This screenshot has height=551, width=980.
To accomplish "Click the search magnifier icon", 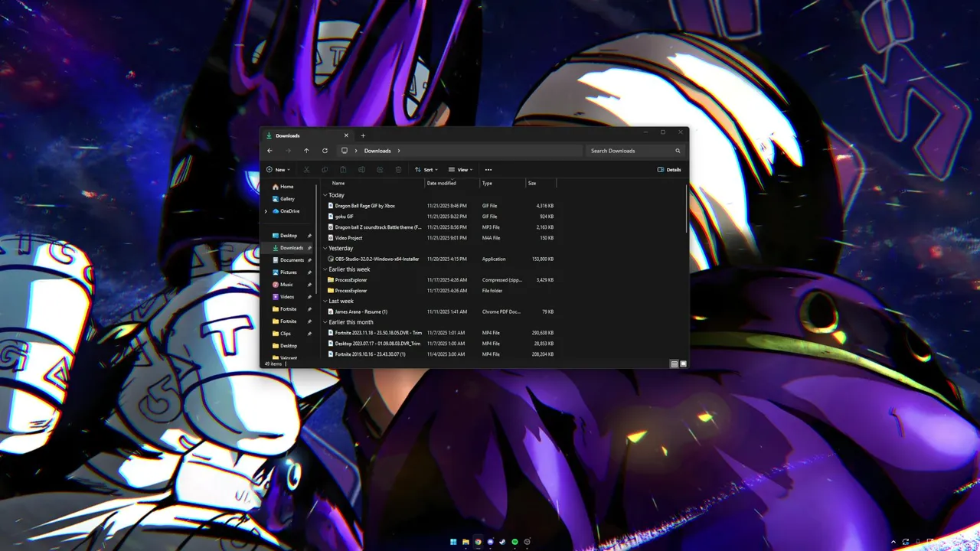I will coord(678,151).
